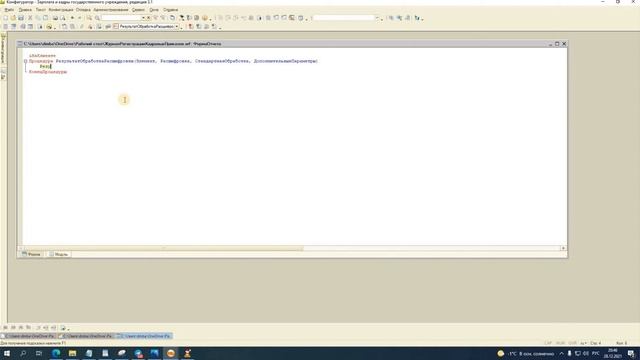640x360 pixels.
Task: Open the Справка menu
Action: [170, 10]
